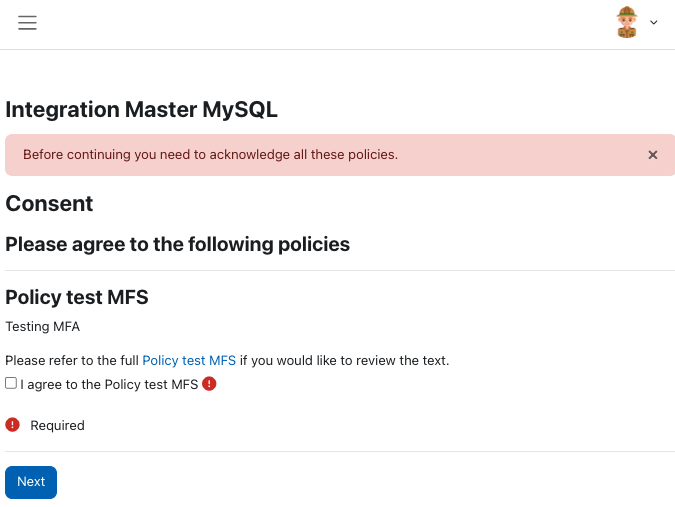The height and width of the screenshot is (507, 675).
Task: Select the Integration Master MySQL heading
Action: click(x=141, y=109)
